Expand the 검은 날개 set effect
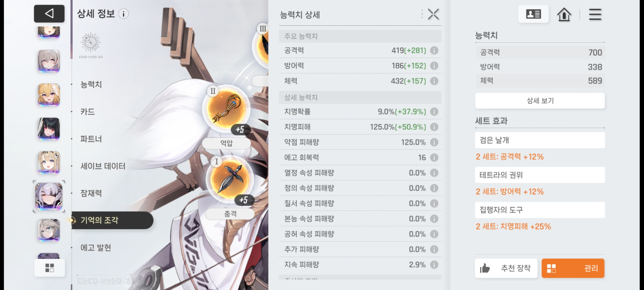This screenshot has height=290, width=644. [540, 140]
